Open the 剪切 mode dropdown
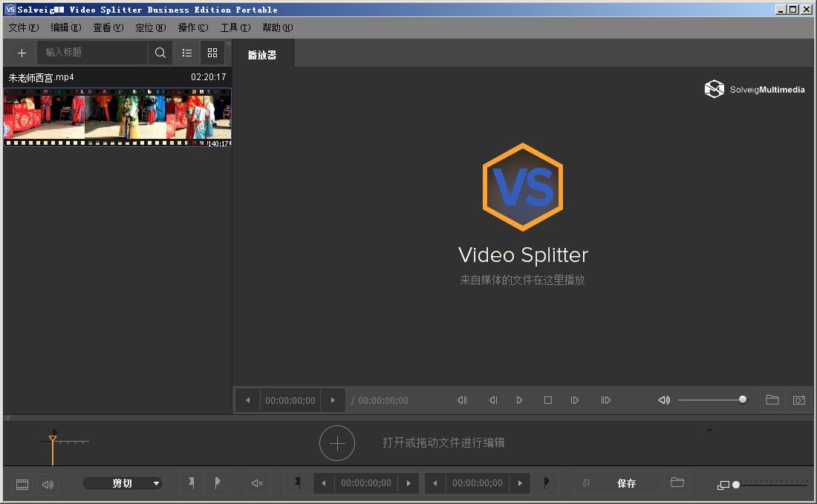The image size is (817, 504). [123, 484]
